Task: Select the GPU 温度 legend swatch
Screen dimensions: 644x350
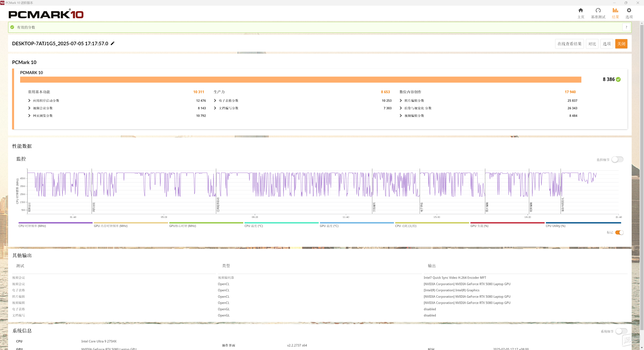Action: [357, 223]
